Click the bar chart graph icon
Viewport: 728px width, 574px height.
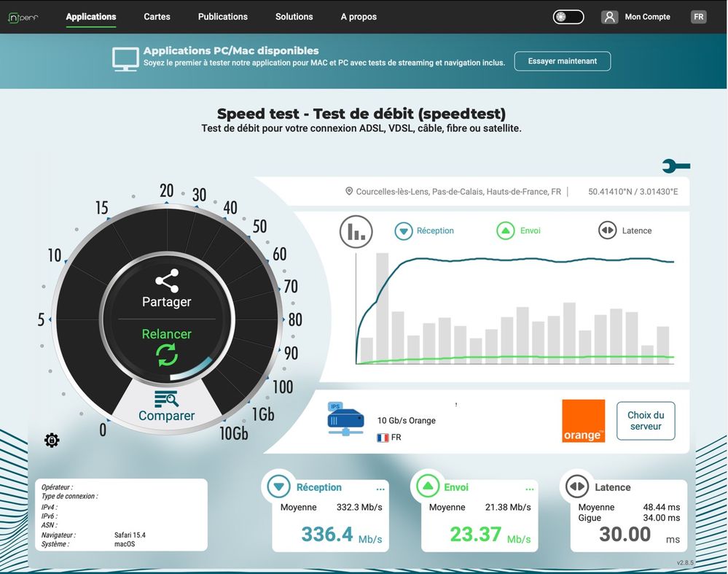(x=356, y=231)
